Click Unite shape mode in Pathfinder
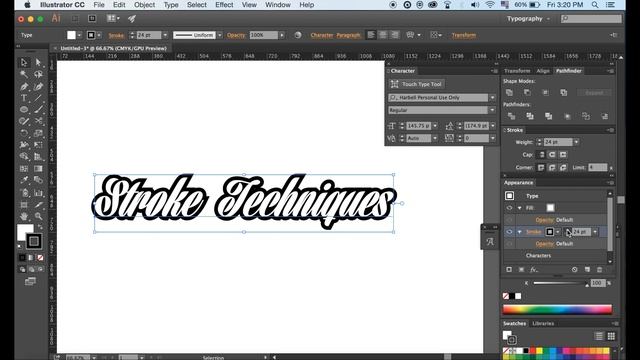The height and width of the screenshot is (360, 640). (509, 93)
